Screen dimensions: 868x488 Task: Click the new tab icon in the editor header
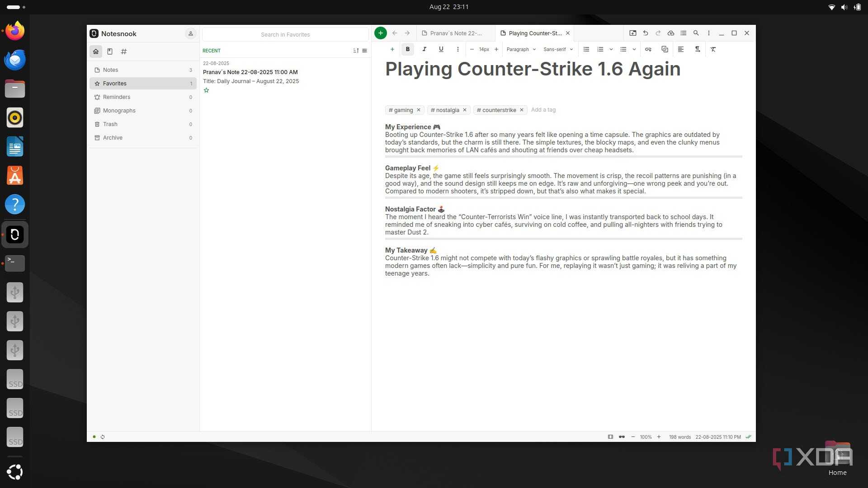coord(632,33)
